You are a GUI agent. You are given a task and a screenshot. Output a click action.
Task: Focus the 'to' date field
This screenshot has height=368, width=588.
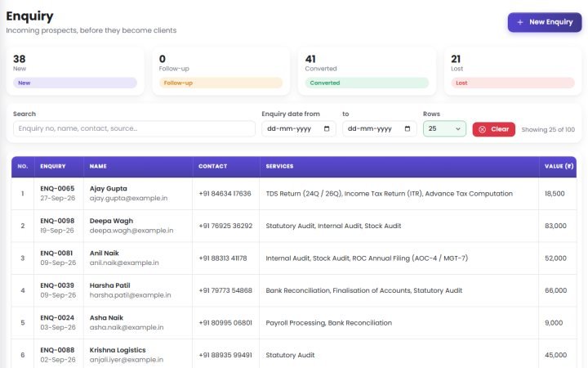(379, 129)
